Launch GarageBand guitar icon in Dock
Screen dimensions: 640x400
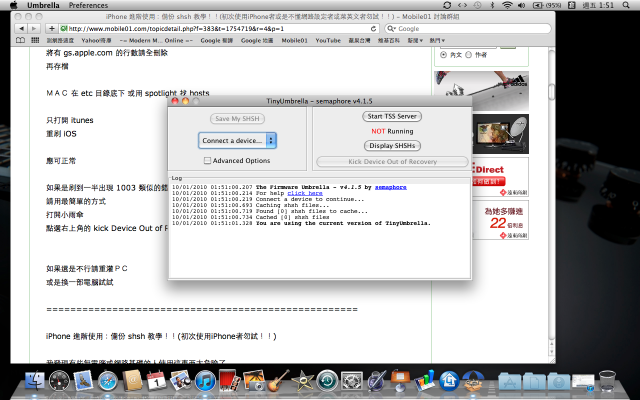278,380
